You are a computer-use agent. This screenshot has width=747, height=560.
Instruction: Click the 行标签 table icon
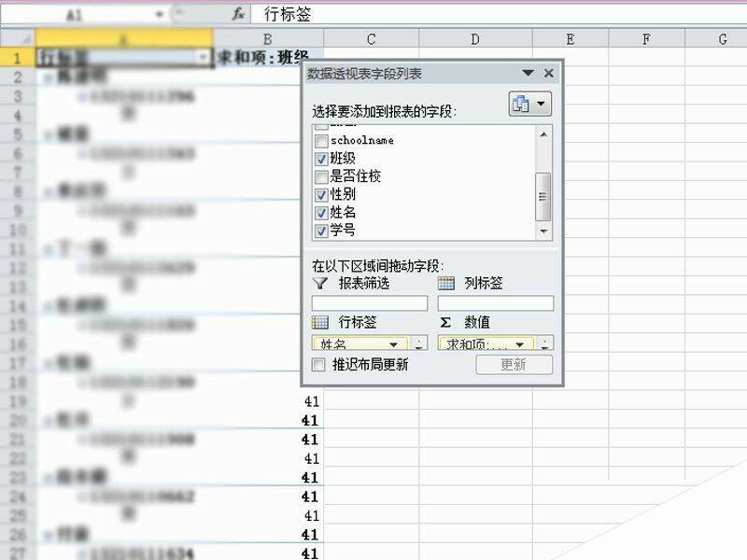[320, 322]
